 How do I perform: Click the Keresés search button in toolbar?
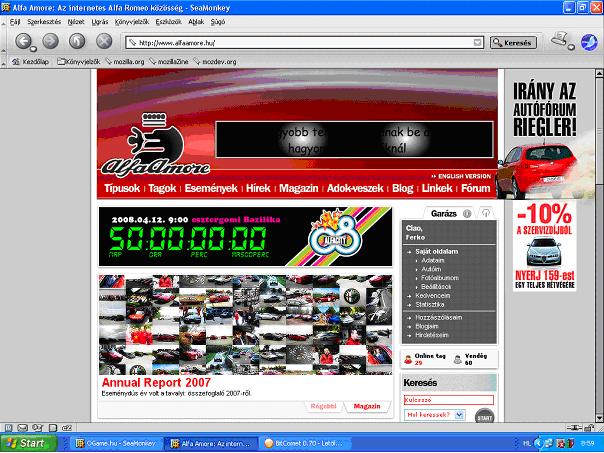(513, 43)
